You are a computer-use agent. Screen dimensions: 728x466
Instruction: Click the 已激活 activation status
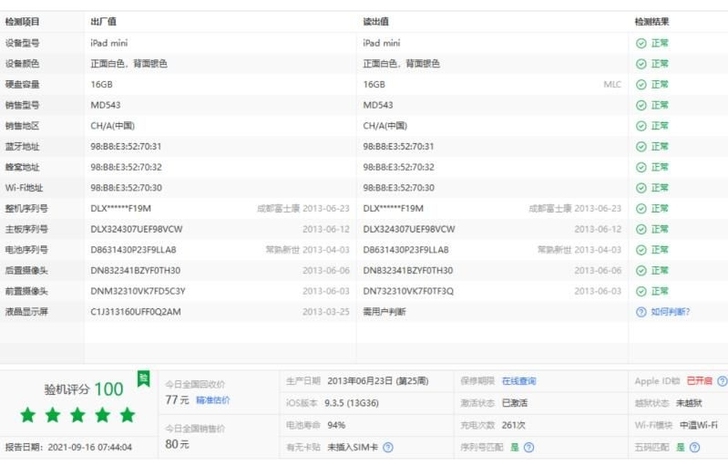point(514,403)
